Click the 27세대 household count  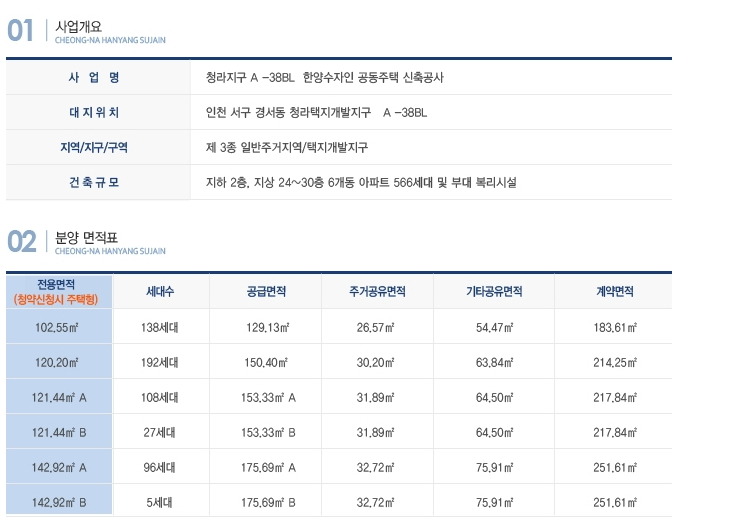(160, 432)
